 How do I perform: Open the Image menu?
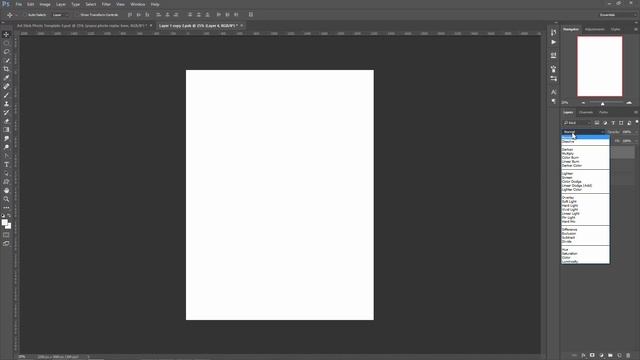tap(45, 4)
